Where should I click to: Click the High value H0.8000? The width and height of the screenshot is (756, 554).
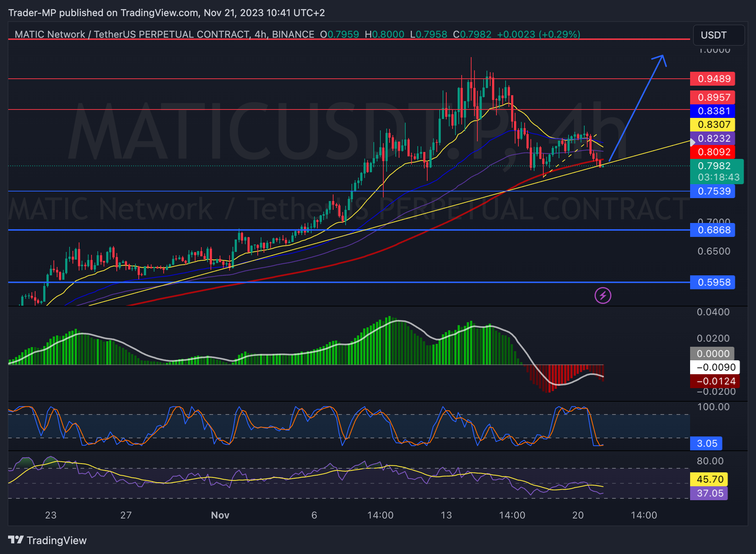(x=384, y=34)
